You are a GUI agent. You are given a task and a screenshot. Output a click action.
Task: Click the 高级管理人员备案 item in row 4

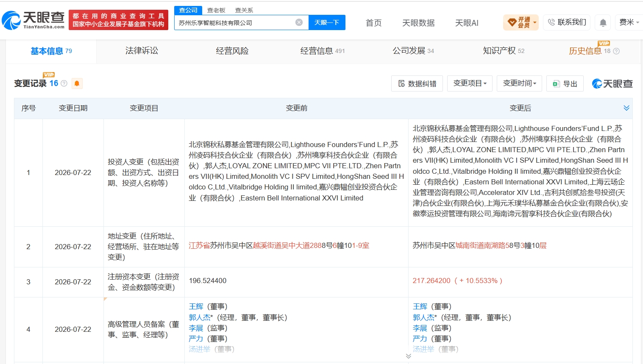click(x=144, y=329)
